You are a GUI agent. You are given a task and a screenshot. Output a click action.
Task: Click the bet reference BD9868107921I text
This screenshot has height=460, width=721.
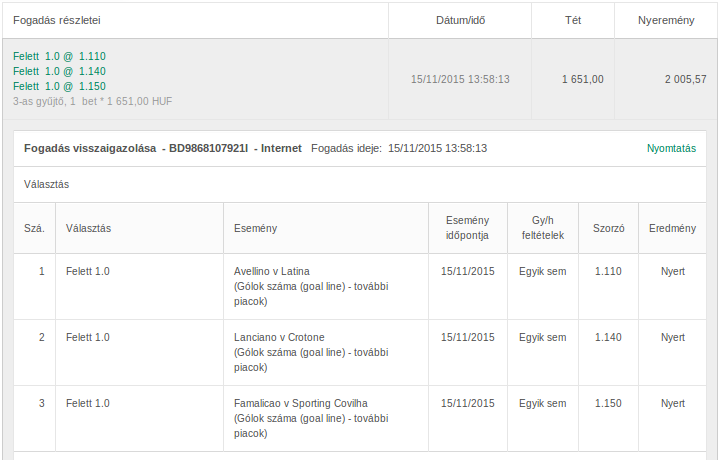pyautogui.click(x=208, y=148)
